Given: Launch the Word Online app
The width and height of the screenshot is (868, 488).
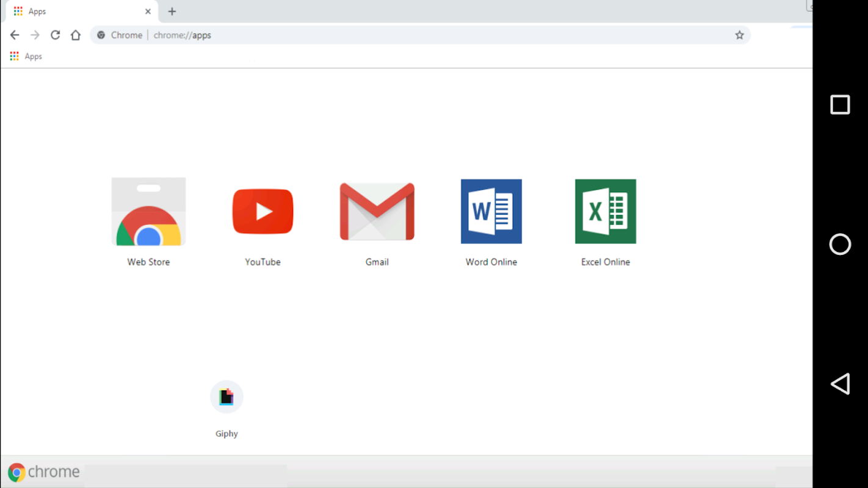Looking at the screenshot, I should tap(491, 212).
